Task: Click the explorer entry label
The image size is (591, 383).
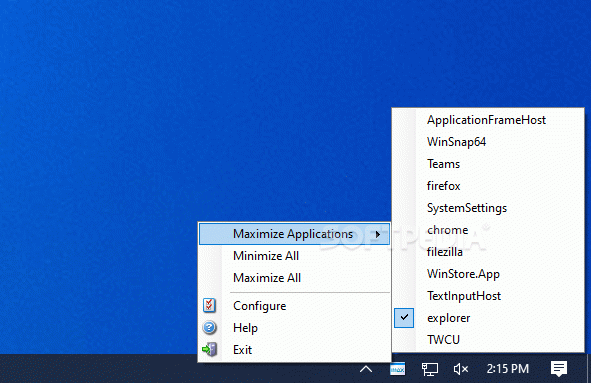Action: click(449, 318)
